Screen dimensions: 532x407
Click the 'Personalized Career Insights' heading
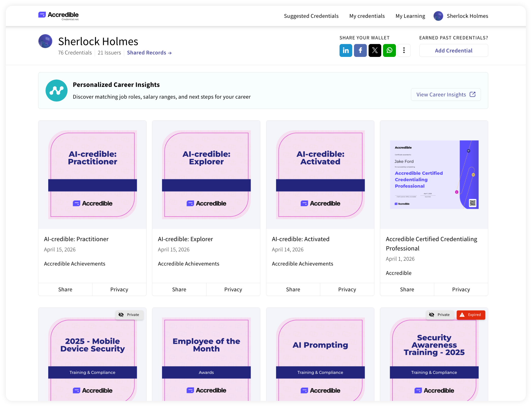click(116, 85)
